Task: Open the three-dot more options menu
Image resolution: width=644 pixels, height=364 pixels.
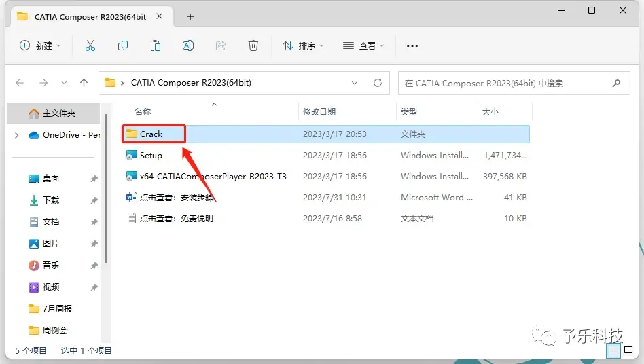Action: 412,46
